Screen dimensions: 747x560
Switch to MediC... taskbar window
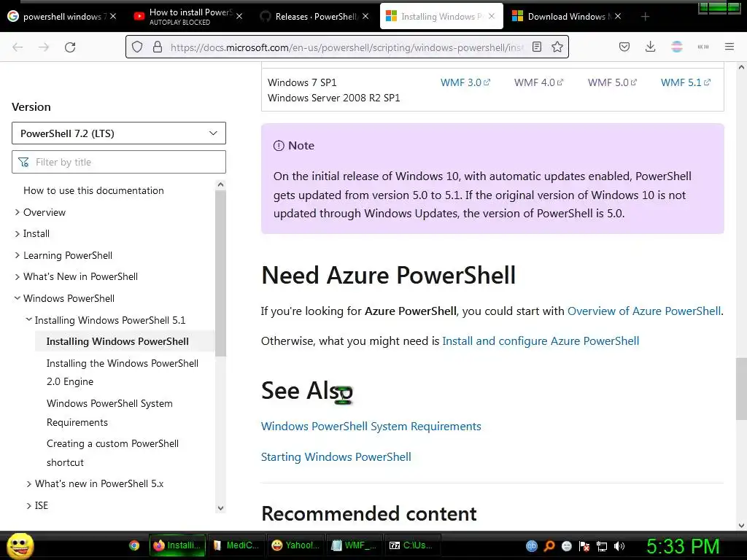(236, 545)
